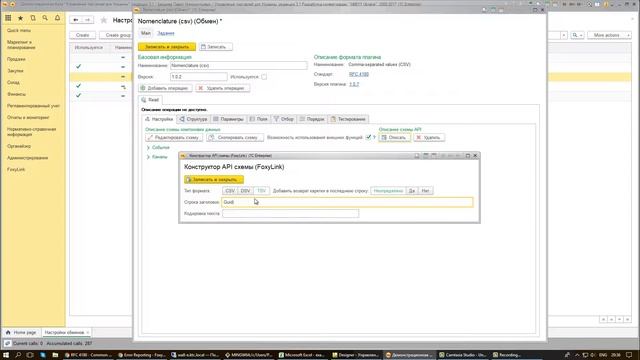Open FoxyLink section in sidebar

pos(16,169)
